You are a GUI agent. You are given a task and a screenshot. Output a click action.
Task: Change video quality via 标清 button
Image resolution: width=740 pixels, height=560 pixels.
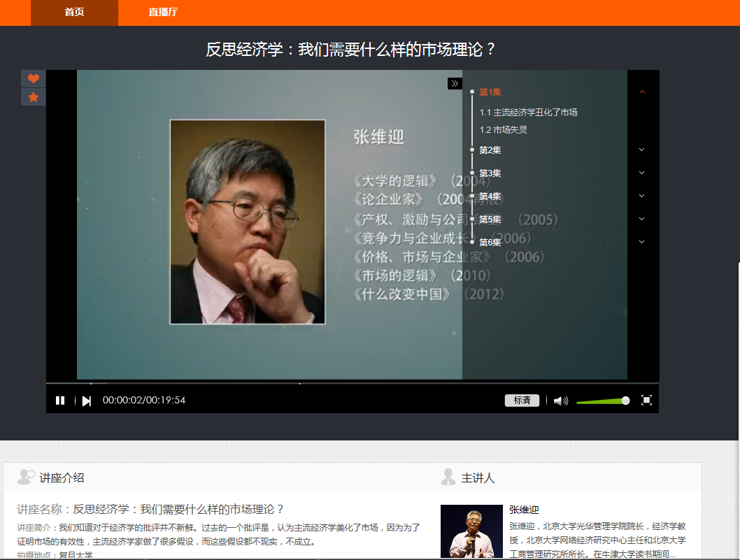522,401
